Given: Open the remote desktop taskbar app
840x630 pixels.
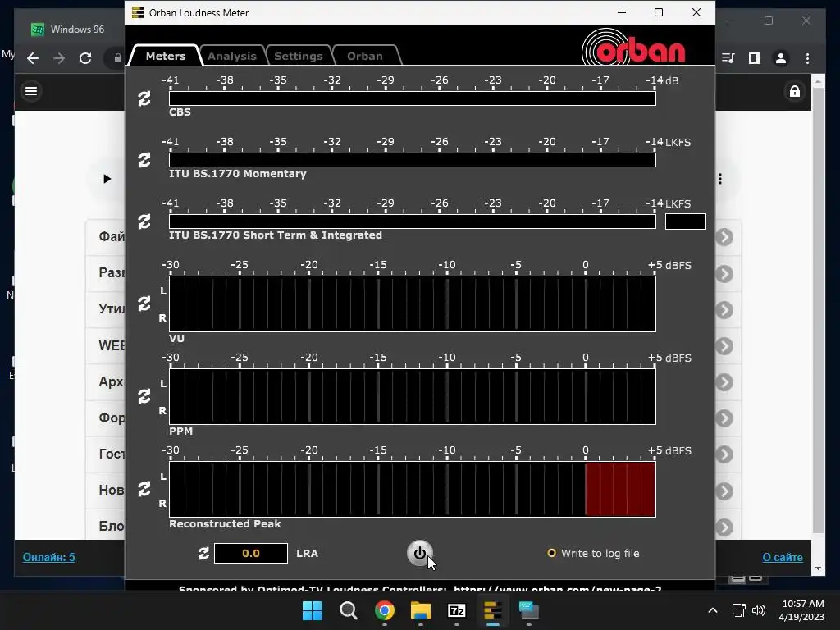Looking at the screenshot, I should (529, 610).
